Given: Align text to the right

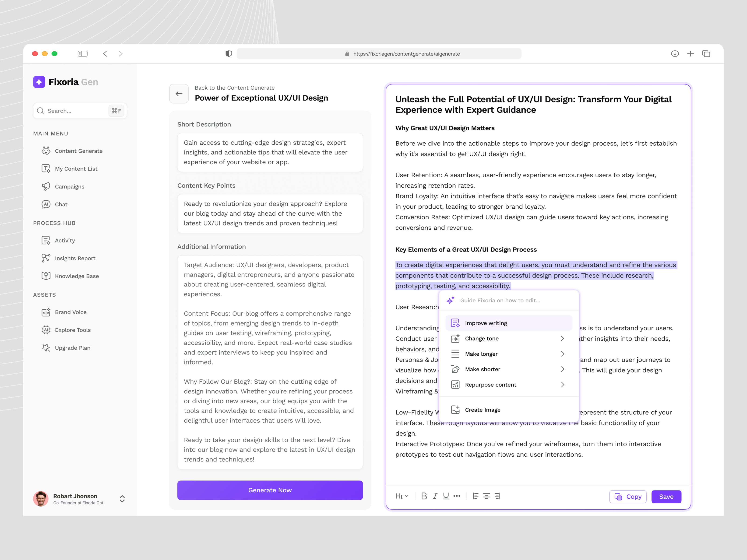Looking at the screenshot, I should pyautogui.click(x=497, y=496).
